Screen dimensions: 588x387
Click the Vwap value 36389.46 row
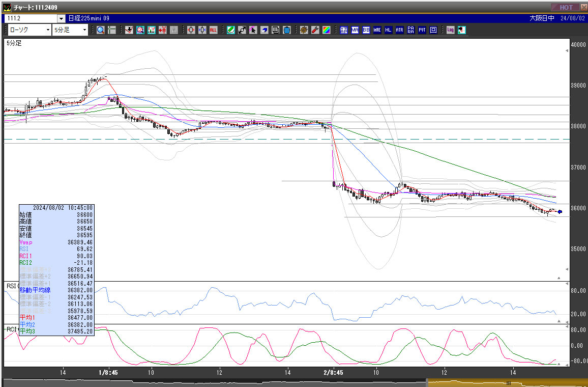tap(56, 242)
